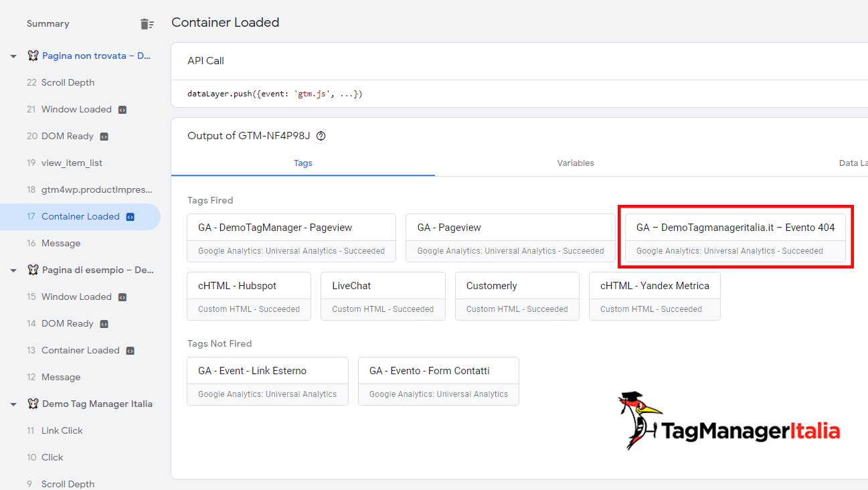Screen dimensions: 868x490
Task: Click the API Call section title
Action: point(205,61)
